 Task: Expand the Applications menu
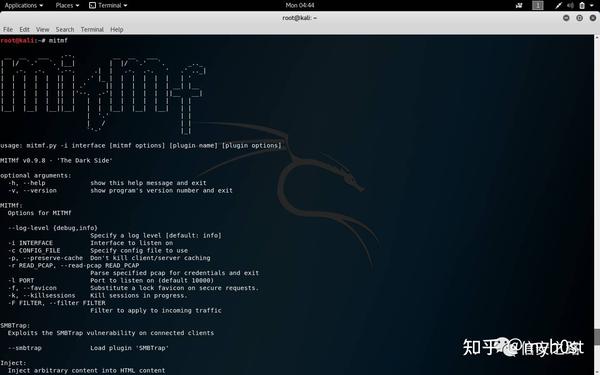tap(24, 5)
